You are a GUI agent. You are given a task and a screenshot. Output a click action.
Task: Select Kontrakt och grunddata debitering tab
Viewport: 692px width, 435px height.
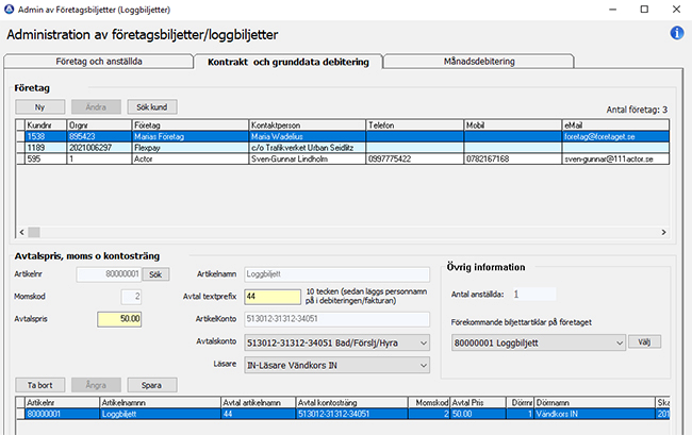(288, 62)
